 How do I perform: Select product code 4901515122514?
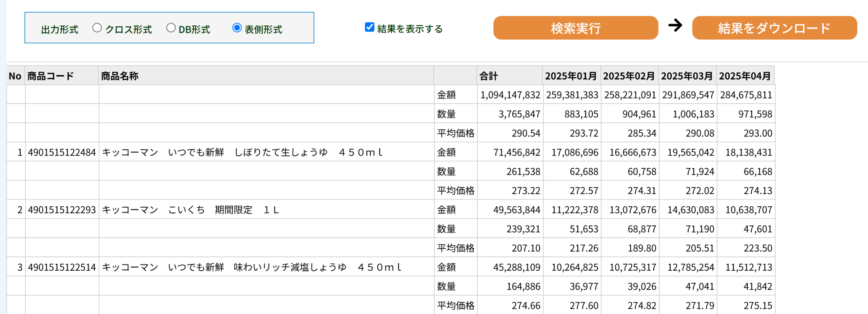coord(62,267)
